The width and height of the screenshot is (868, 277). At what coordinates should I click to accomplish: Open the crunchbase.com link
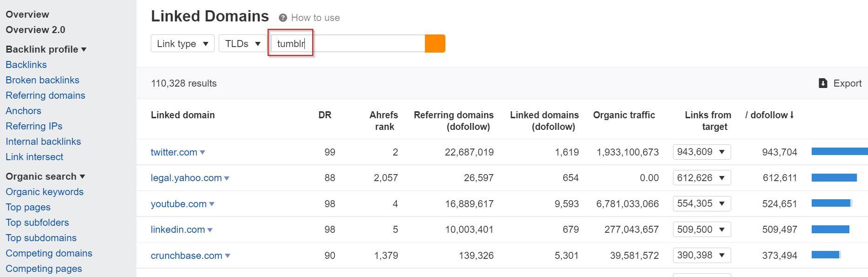click(187, 256)
